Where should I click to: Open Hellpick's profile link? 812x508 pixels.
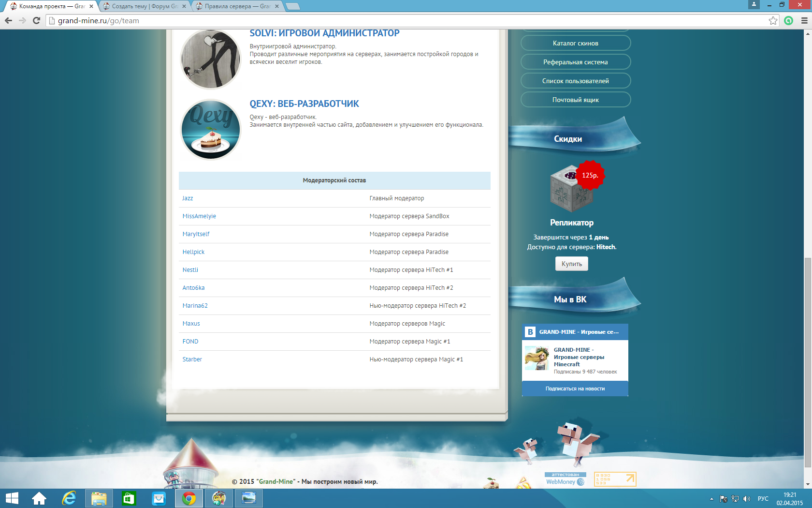(x=193, y=252)
